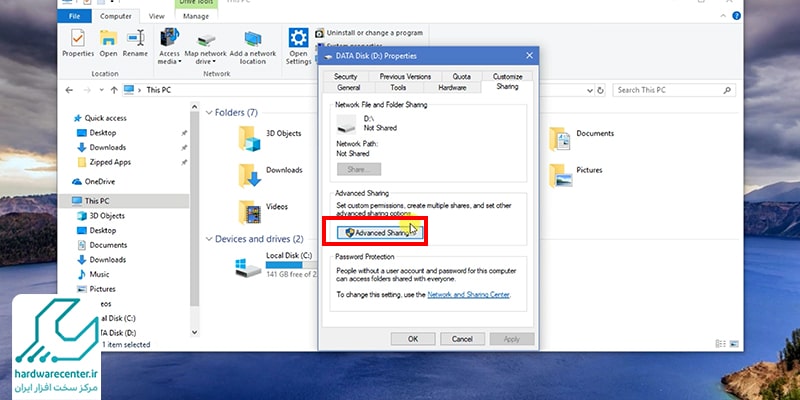
Task: Click the explorer Back arrow
Action: click(x=69, y=90)
